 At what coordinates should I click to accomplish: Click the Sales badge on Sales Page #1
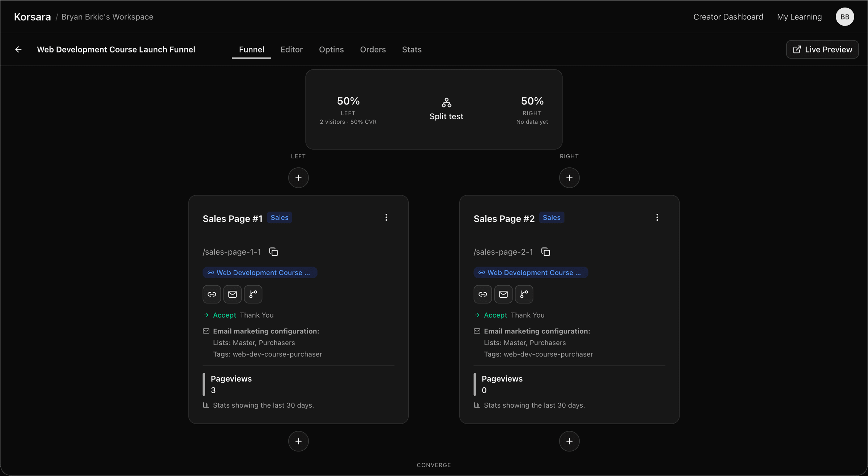point(280,217)
